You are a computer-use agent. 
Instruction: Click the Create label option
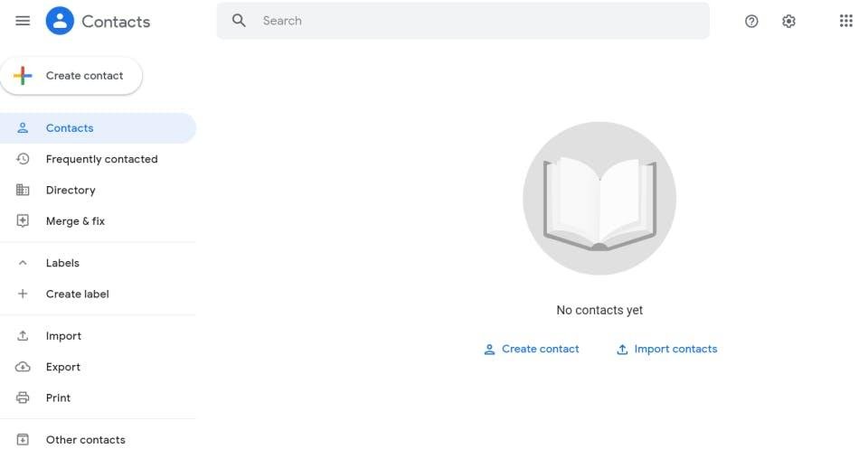click(x=77, y=294)
